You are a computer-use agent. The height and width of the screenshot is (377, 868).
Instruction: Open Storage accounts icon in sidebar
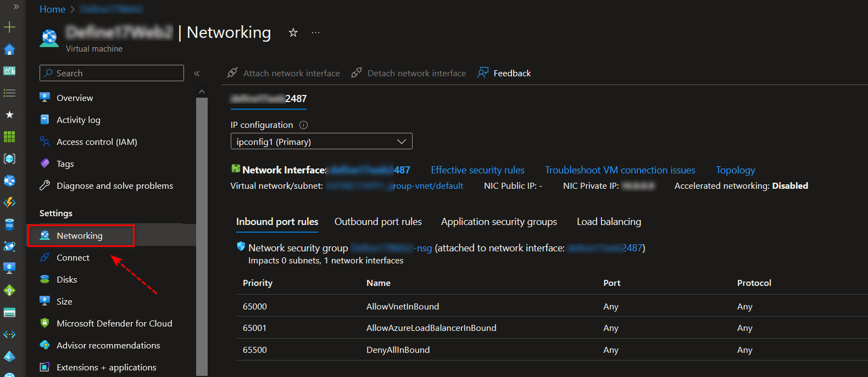click(x=9, y=312)
